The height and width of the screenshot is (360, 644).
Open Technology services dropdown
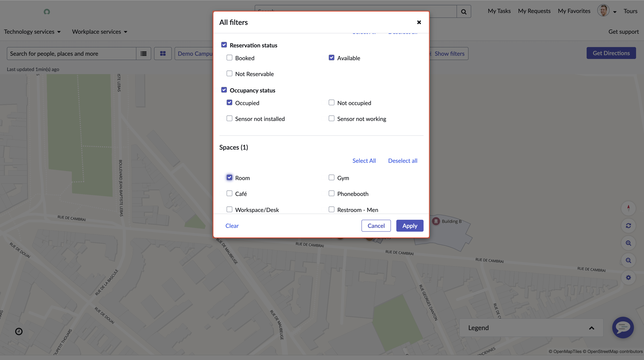[x=32, y=32]
